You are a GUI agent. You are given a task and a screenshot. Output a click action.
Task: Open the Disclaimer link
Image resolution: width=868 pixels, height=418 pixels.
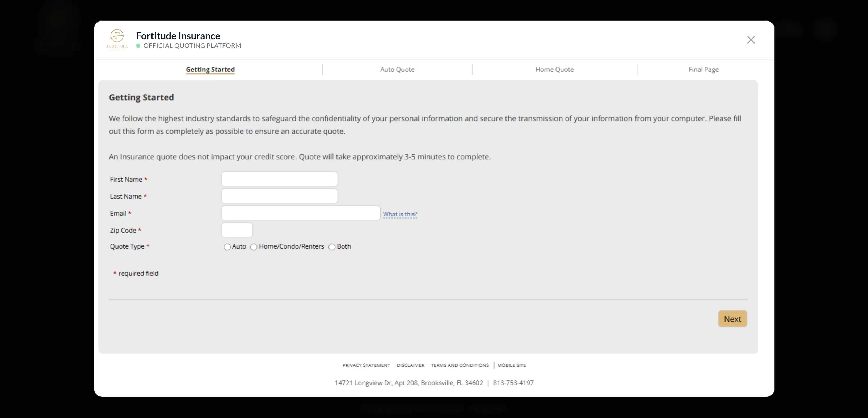pos(410,365)
